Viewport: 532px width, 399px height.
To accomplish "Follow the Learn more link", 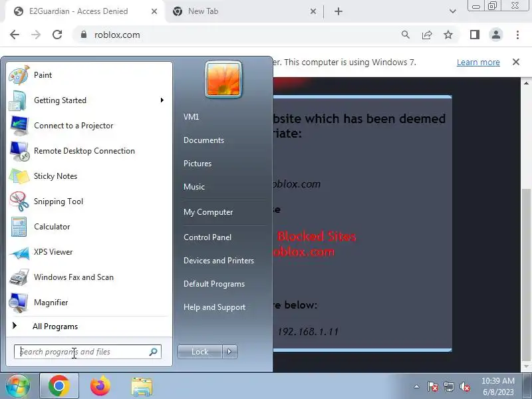I will pyautogui.click(x=478, y=62).
